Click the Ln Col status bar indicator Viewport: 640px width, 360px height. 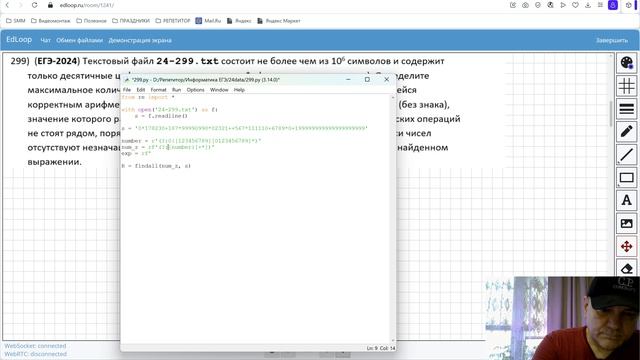pos(380,348)
